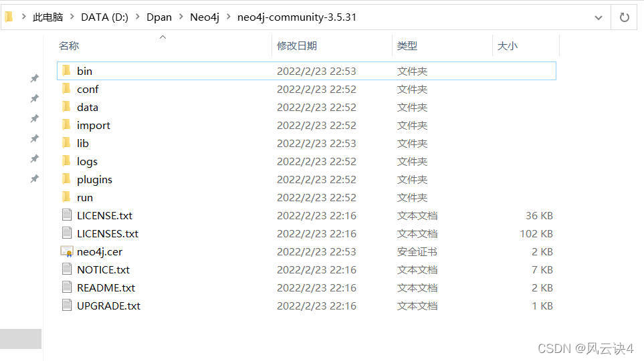This screenshot has width=644, height=361.
Task: Click the UPGRADE.txt document icon
Action: (x=66, y=305)
